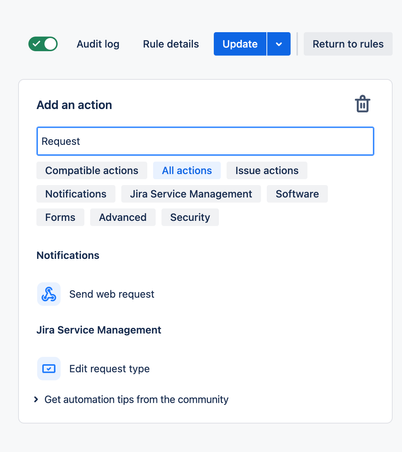This screenshot has height=452, width=402.
Task: Delete the action using the trash icon
Action: (362, 104)
